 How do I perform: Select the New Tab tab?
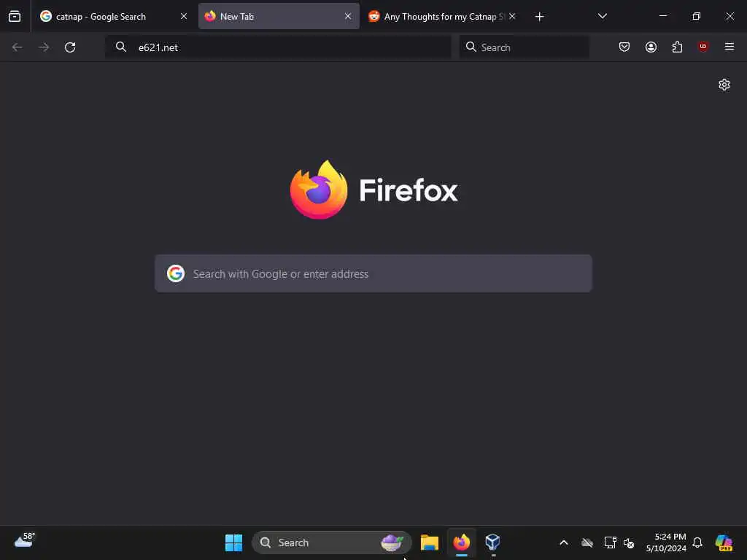click(279, 16)
